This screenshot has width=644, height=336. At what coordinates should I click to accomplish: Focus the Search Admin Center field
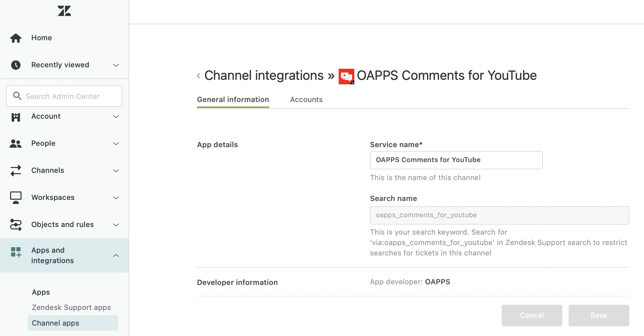tap(64, 96)
